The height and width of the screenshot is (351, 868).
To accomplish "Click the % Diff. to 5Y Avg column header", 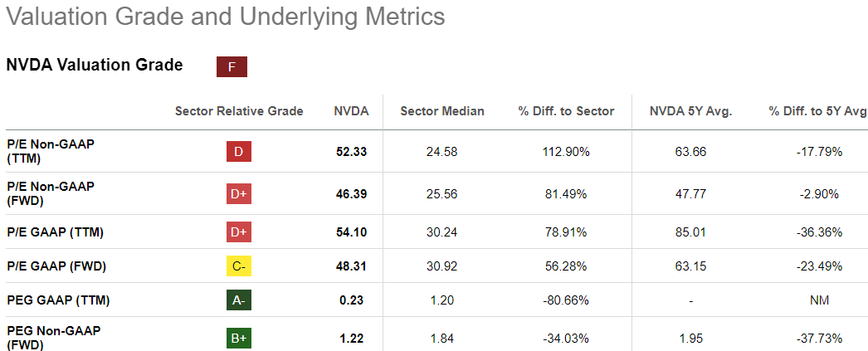I will [817, 111].
